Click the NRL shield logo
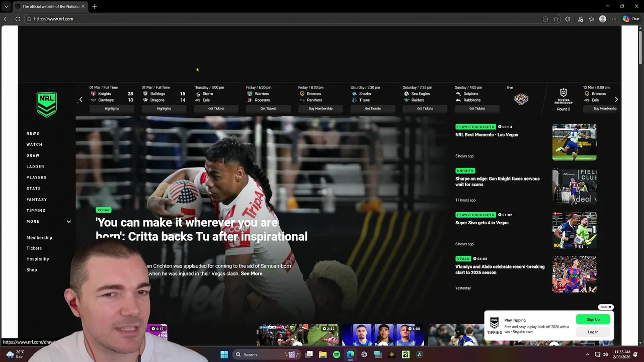Viewport: 644px width, 362px height. (47, 105)
